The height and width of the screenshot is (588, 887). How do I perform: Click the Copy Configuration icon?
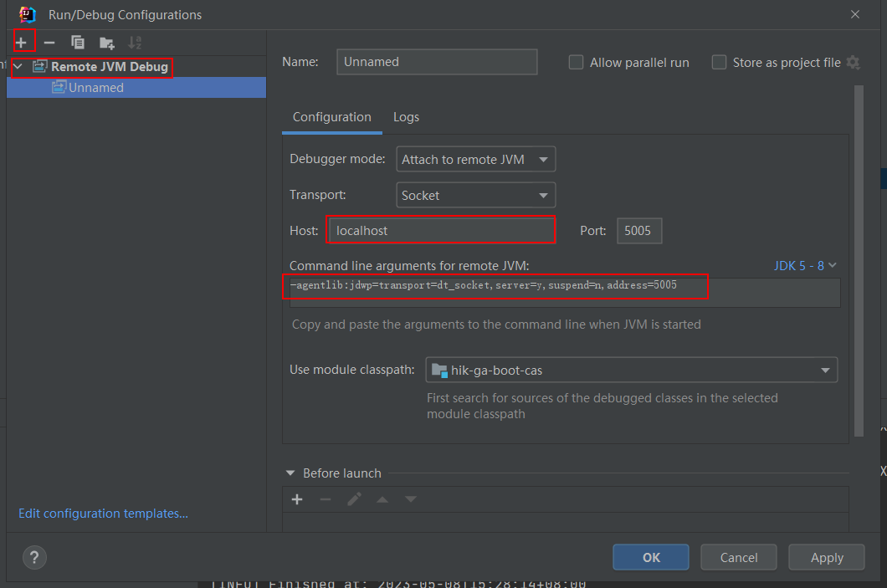pyautogui.click(x=78, y=41)
